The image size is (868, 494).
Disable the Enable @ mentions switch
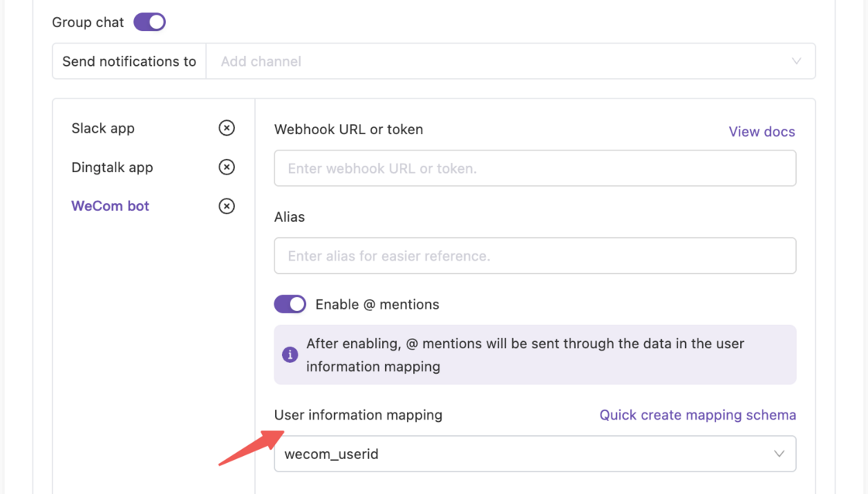click(x=290, y=303)
